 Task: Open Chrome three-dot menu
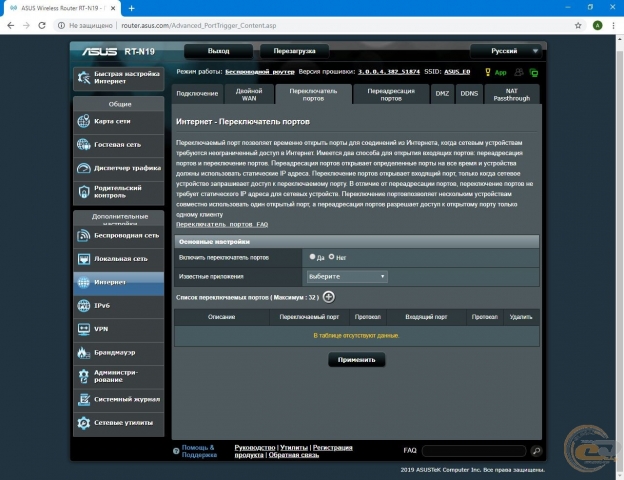[613, 25]
